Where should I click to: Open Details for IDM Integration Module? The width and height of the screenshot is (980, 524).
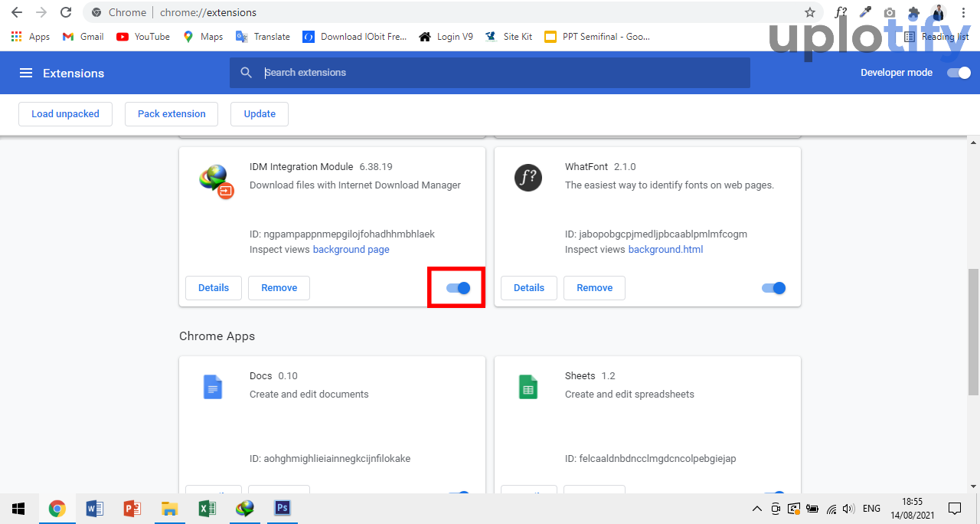click(214, 288)
